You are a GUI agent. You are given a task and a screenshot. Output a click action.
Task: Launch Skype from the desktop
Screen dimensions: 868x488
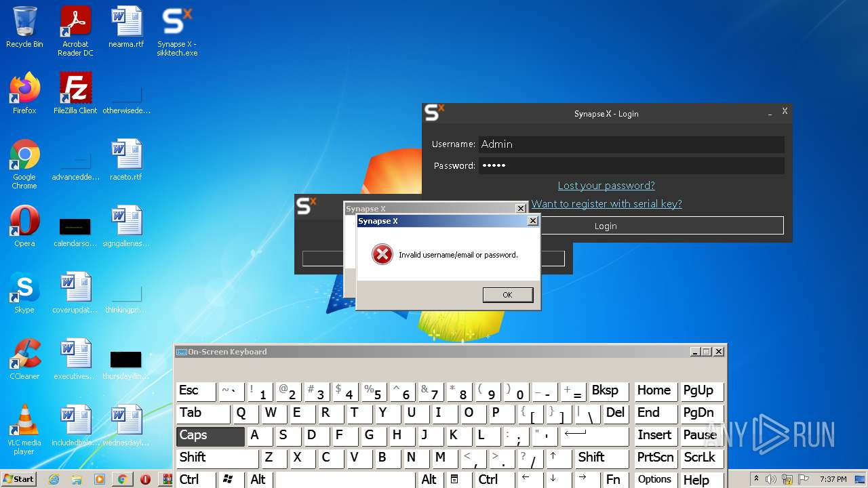click(x=24, y=293)
